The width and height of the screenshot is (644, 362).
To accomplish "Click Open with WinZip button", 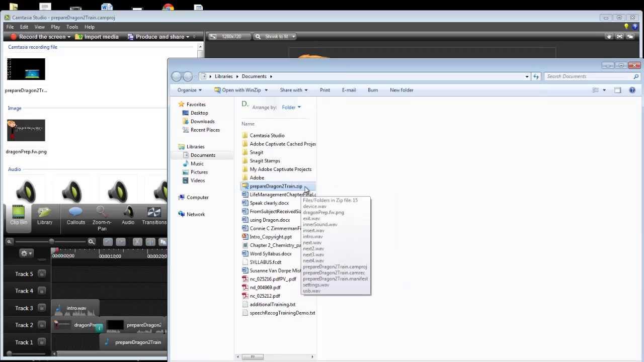I will [237, 90].
